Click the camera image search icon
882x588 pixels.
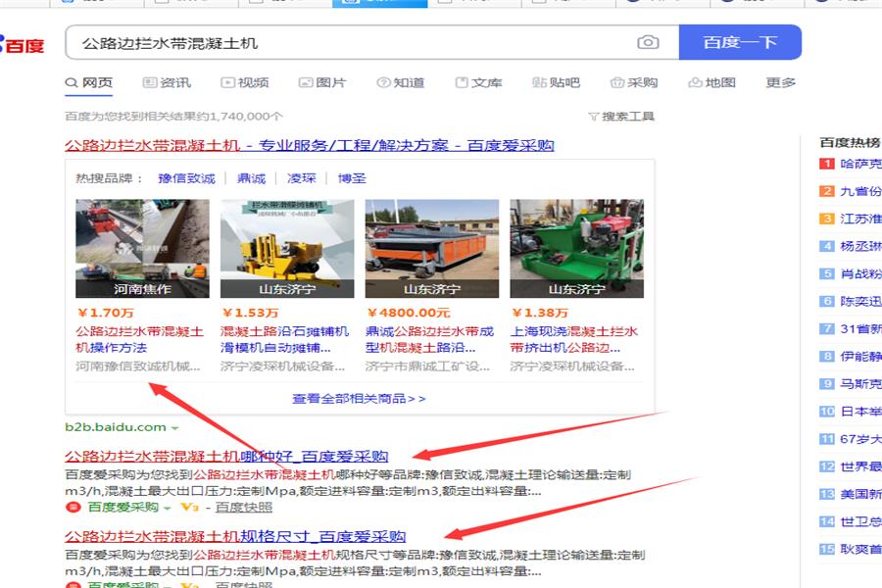tap(648, 42)
